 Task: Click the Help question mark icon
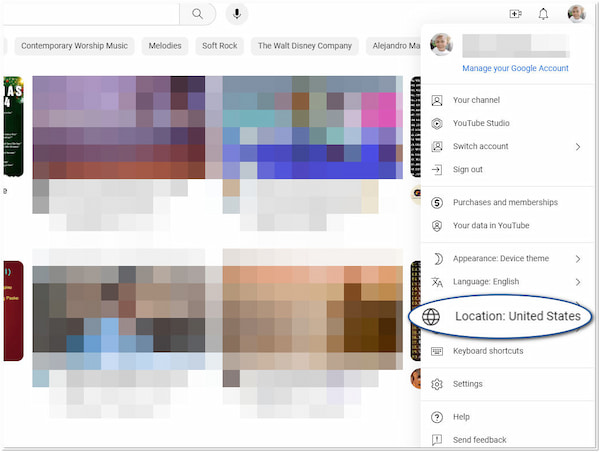[436, 417]
